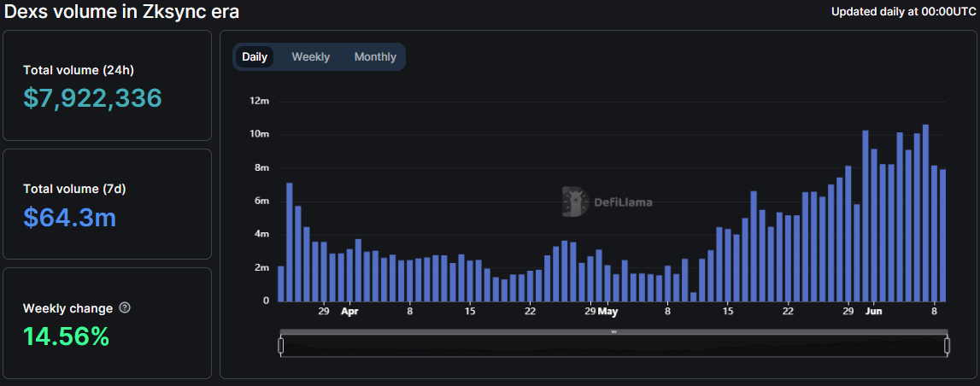
Task: Click the 6m y-axis label
Action: pos(262,202)
